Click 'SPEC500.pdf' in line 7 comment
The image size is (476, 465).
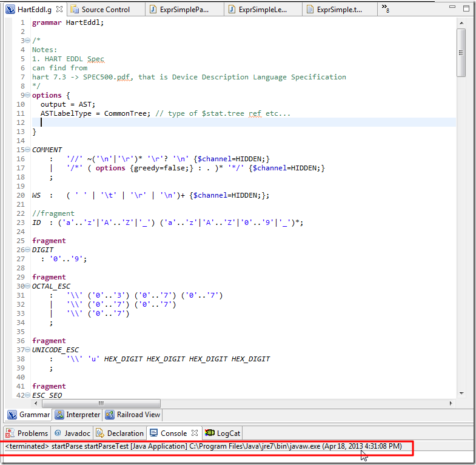(107, 77)
